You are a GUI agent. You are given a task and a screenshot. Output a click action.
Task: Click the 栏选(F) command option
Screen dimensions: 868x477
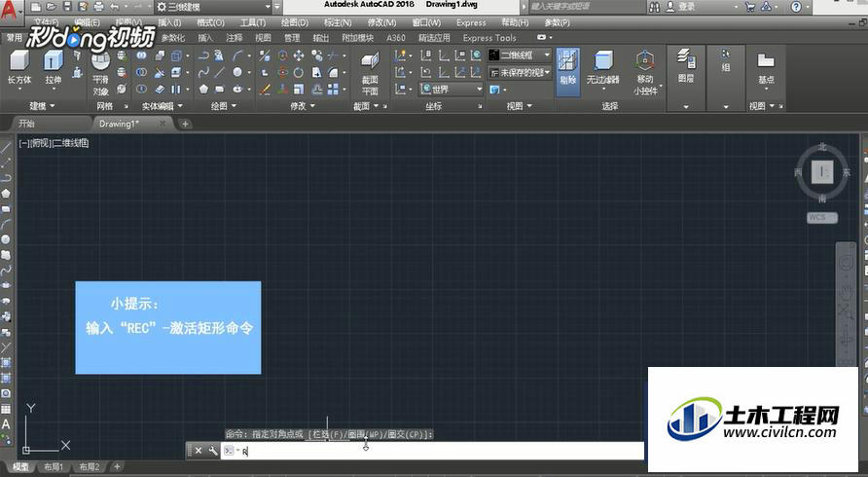328,435
